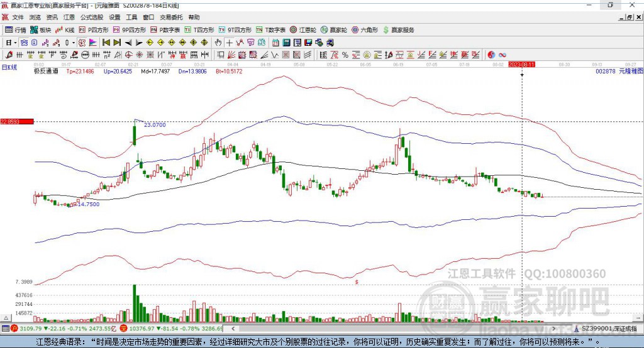
Task: Click the up triangle button below volume
Action: coord(6,318)
